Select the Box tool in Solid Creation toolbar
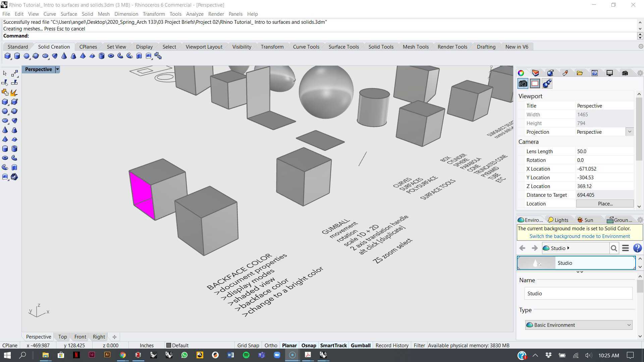Image resolution: width=644 pixels, height=362 pixels. (x=7, y=56)
